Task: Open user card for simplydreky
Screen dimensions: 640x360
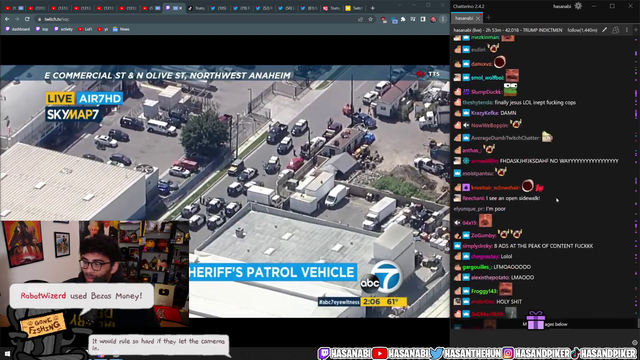Action: (x=477, y=246)
